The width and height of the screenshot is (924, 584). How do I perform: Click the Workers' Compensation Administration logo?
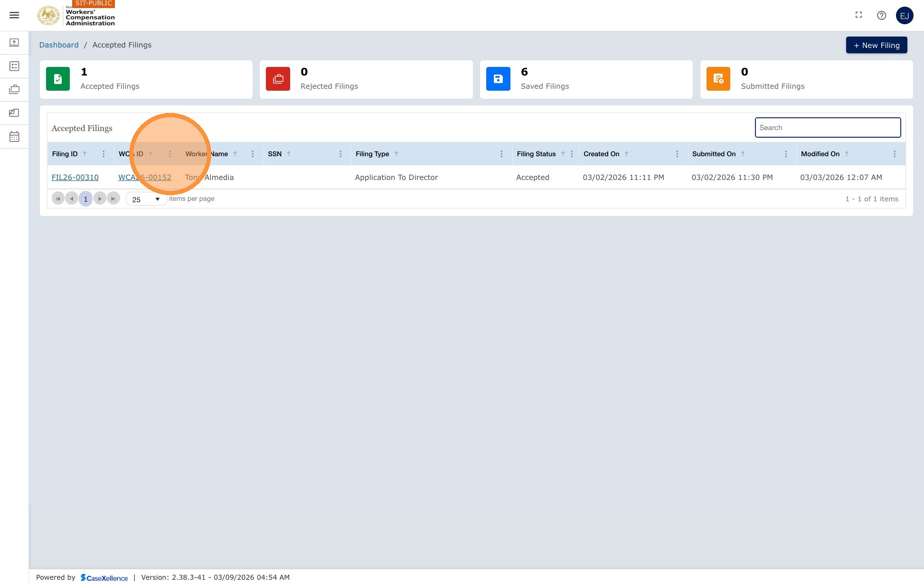pos(76,15)
